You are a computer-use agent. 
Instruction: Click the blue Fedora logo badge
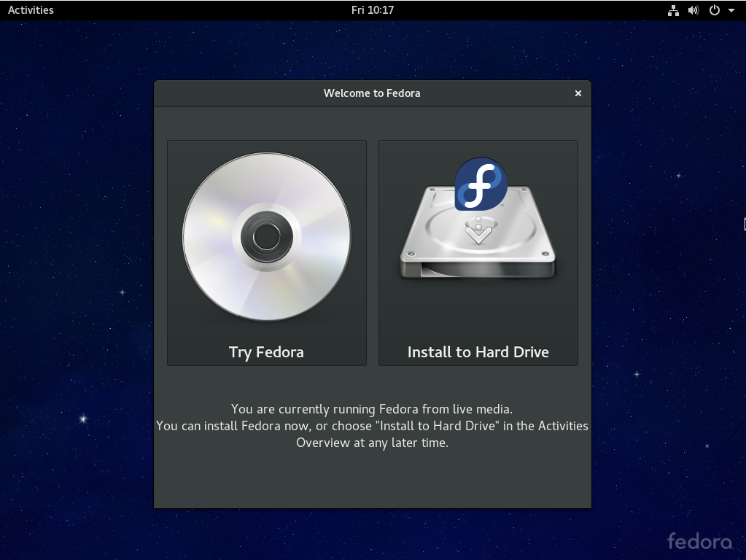pyautogui.click(x=481, y=184)
